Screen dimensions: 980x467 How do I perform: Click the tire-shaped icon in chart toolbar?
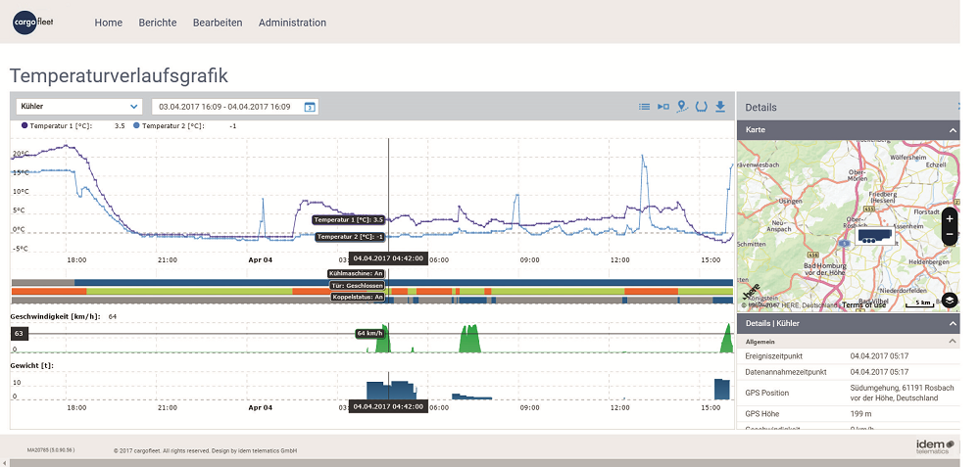702,107
